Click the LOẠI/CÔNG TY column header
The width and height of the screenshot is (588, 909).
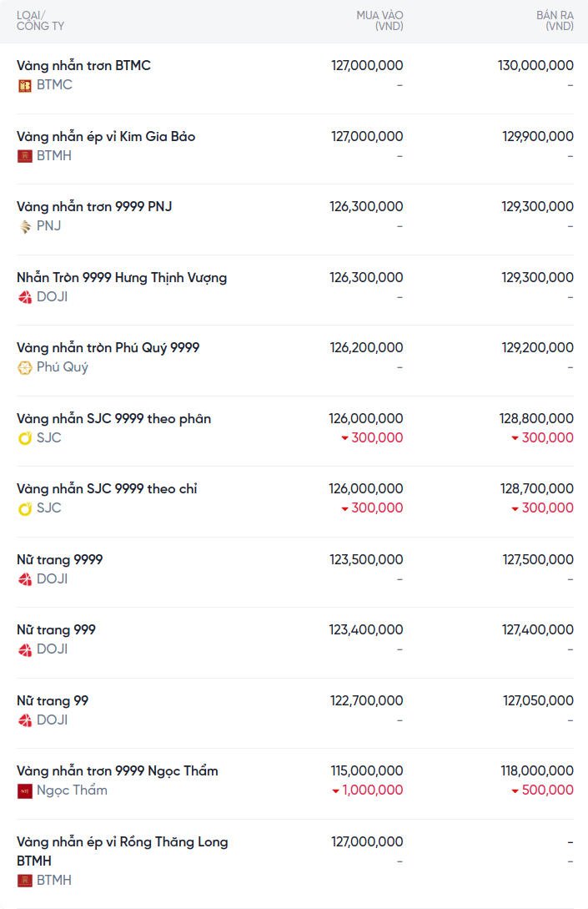40,21
